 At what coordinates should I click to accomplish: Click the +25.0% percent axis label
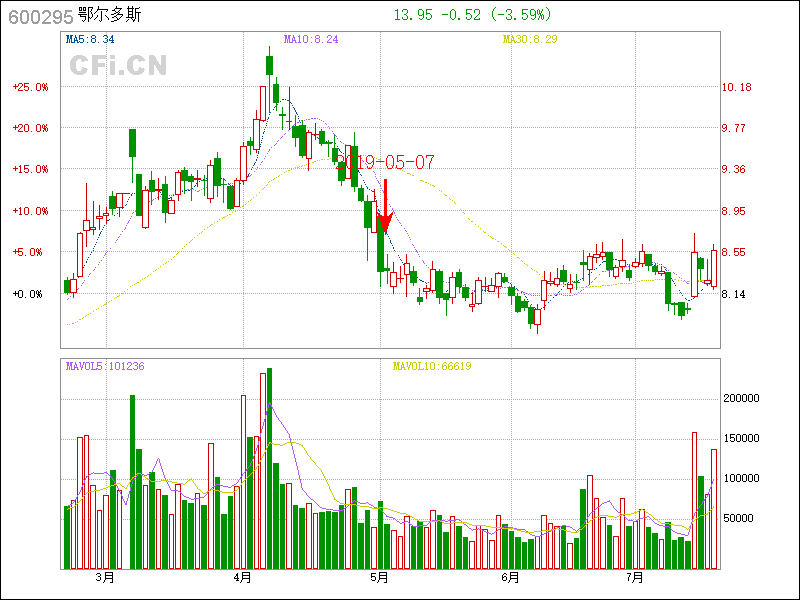tap(30, 87)
